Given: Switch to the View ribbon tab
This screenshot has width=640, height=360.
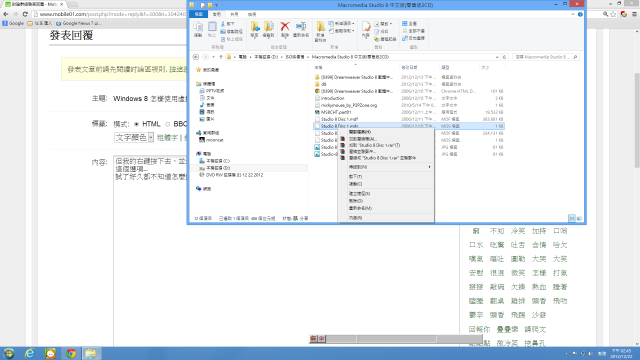Looking at the screenshot, I should pos(252,14).
